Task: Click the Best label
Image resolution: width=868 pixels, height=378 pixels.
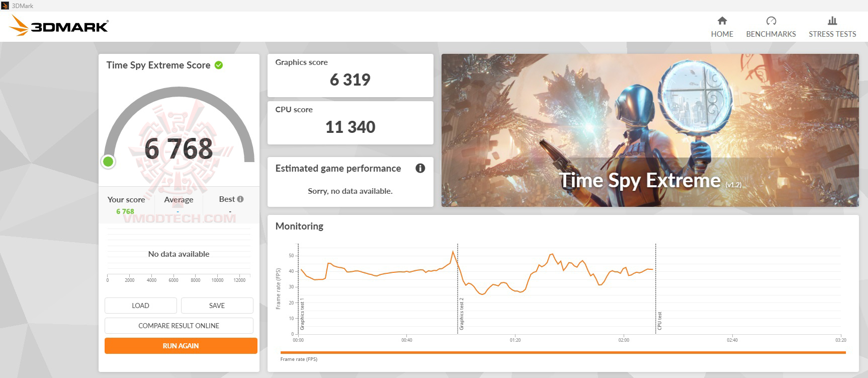Action: point(227,199)
